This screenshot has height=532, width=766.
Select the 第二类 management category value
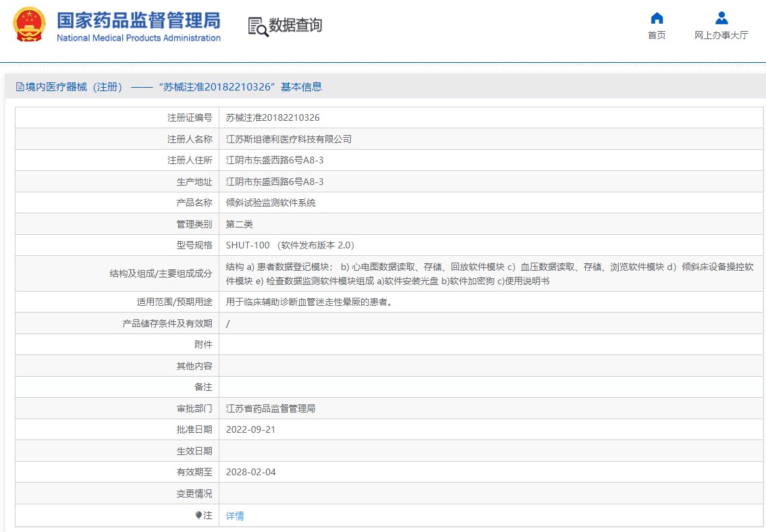tap(240, 224)
